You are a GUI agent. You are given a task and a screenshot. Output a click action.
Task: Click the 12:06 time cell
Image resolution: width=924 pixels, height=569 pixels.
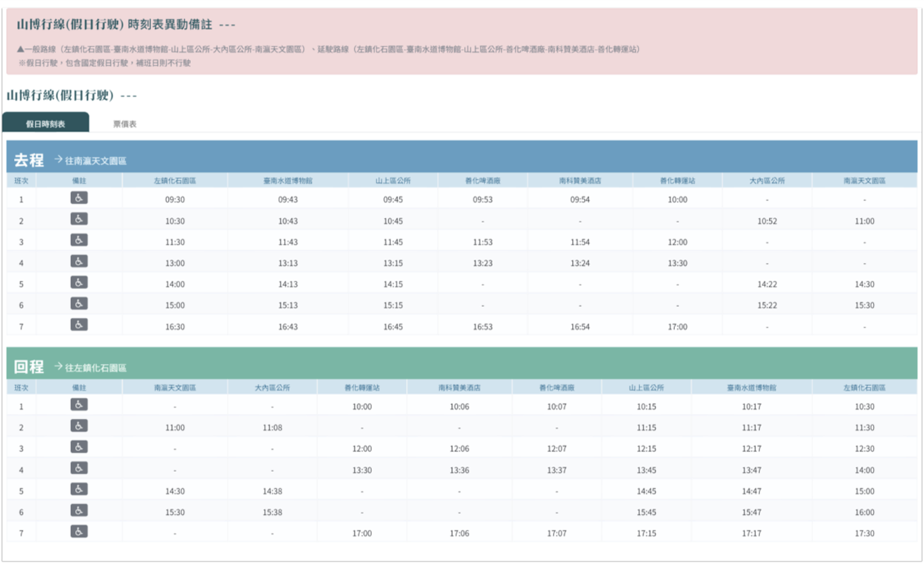[459, 449]
